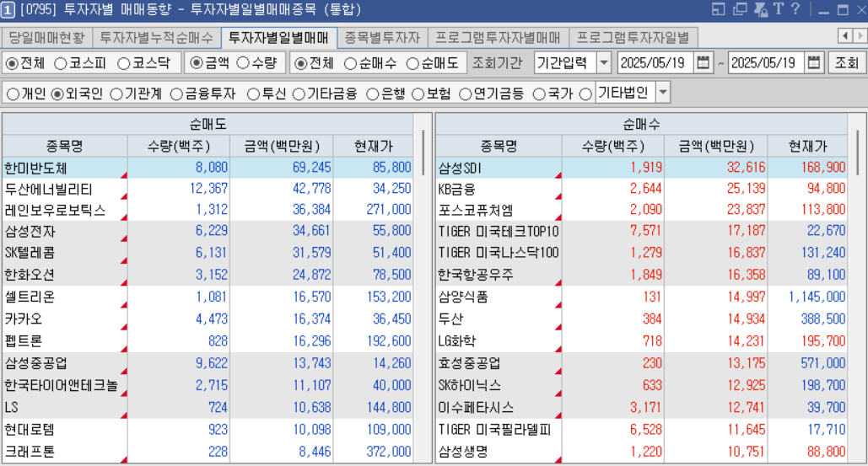Choose the 은행 investor radio
The width and height of the screenshot is (868, 466).
373,94
